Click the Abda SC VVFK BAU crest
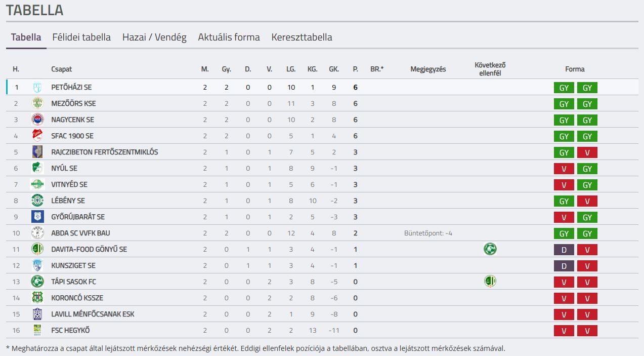Viewport: 644px width, 356px height. pos(37,233)
